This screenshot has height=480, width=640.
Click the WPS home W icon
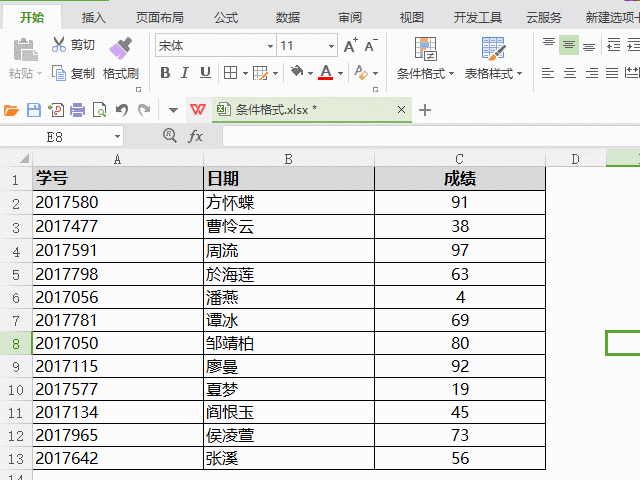point(198,109)
